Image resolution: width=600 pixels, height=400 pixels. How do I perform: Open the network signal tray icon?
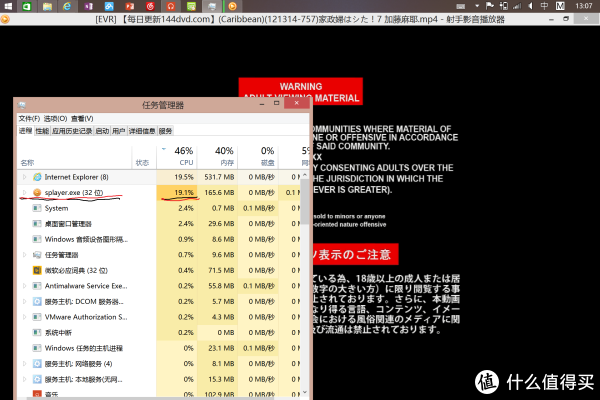pos(517,6)
